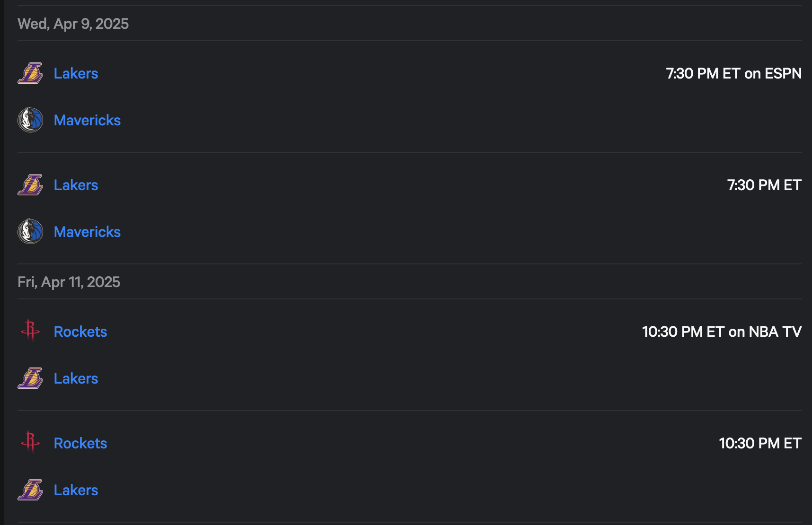Open the Rockets link in the last listed game
The height and width of the screenshot is (525, 812).
click(80, 443)
